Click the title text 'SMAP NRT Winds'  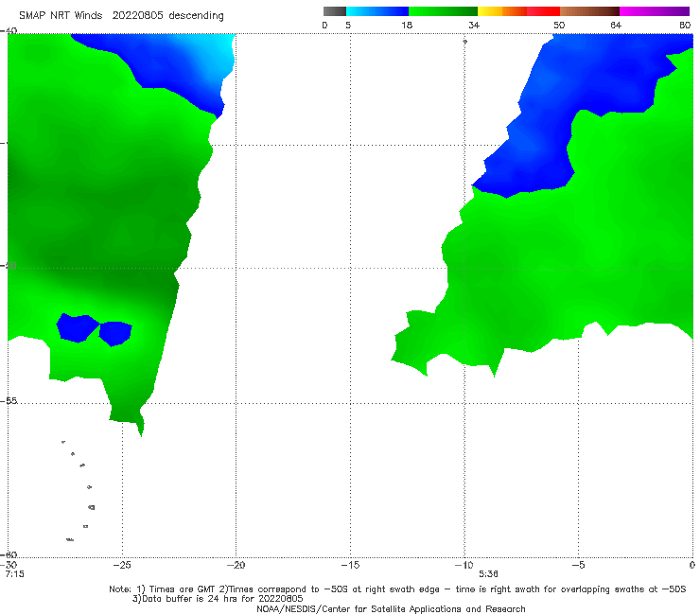click(61, 15)
